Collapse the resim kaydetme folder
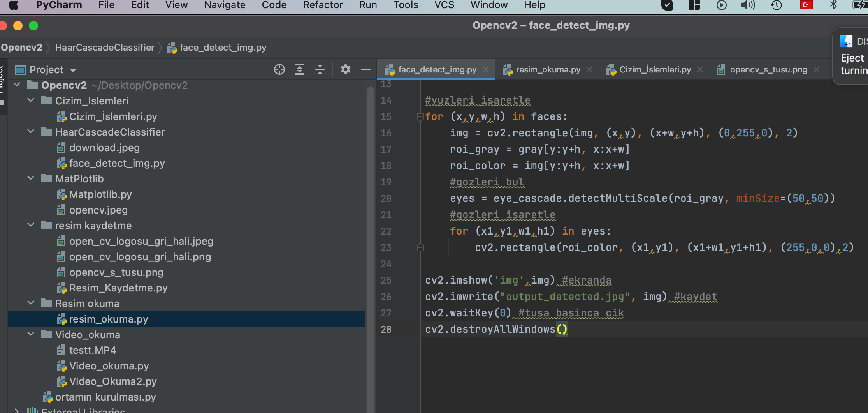This screenshot has height=413, width=868. pos(31,225)
